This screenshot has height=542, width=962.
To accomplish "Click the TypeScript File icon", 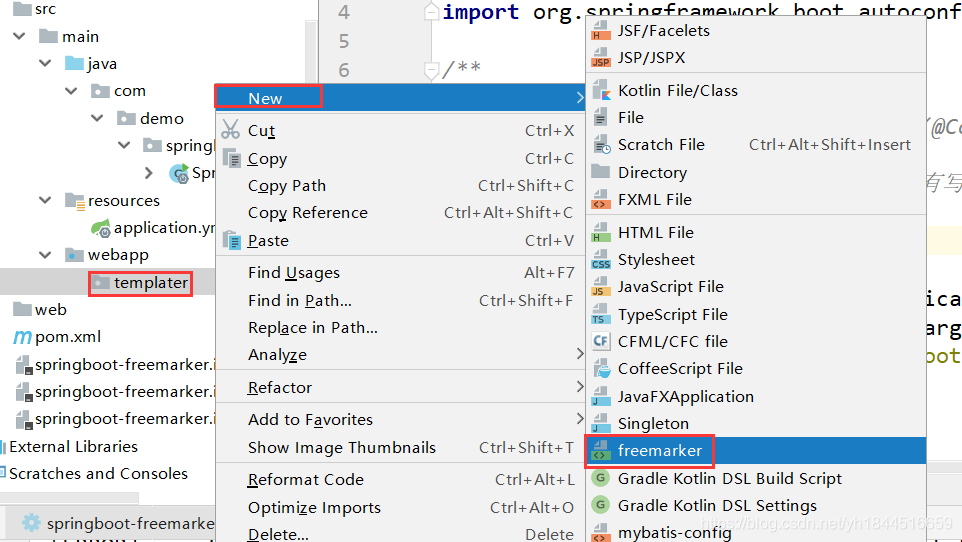I will click(601, 314).
